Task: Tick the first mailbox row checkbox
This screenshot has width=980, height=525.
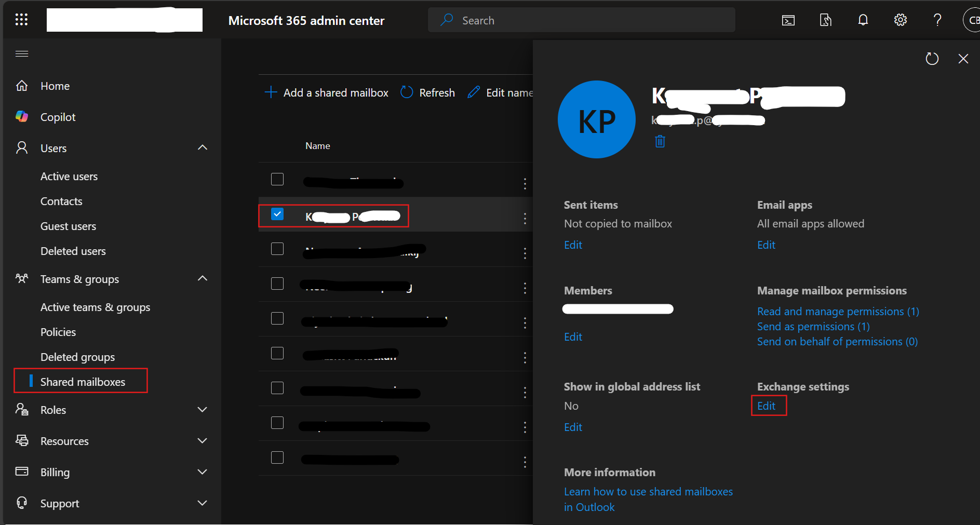Action: point(277,179)
